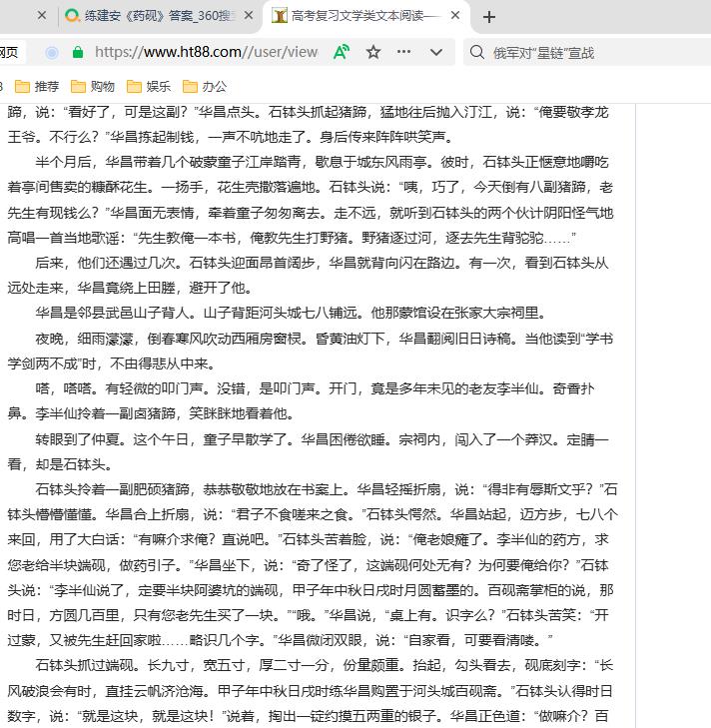The height and width of the screenshot is (728, 711).
Task: Open the 娱乐 bookmarks folder
Action: (x=149, y=86)
